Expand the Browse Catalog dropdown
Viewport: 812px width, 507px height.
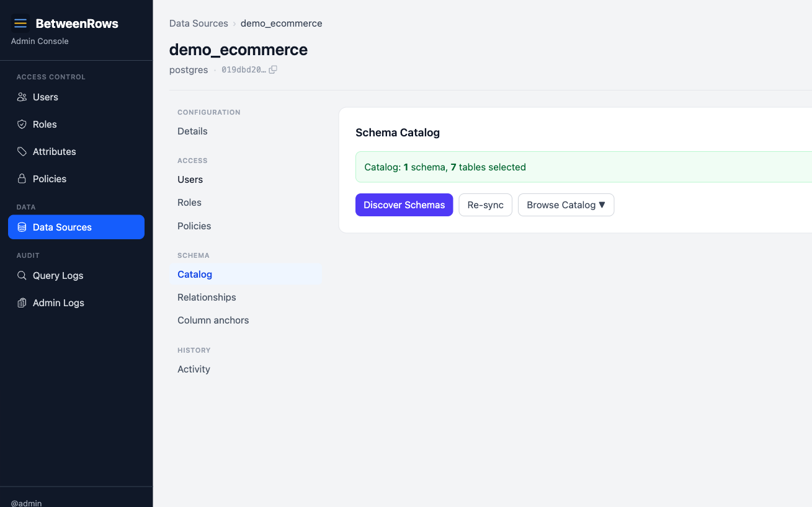pos(566,205)
